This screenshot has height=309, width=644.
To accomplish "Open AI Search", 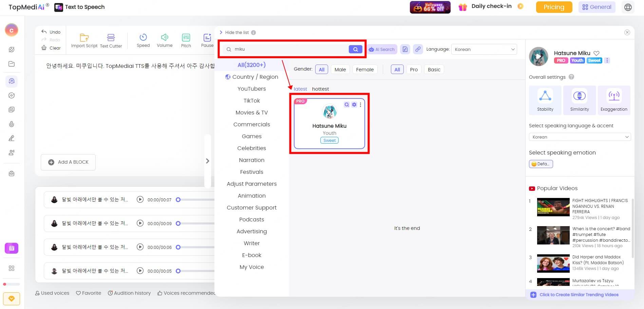I will tap(382, 49).
